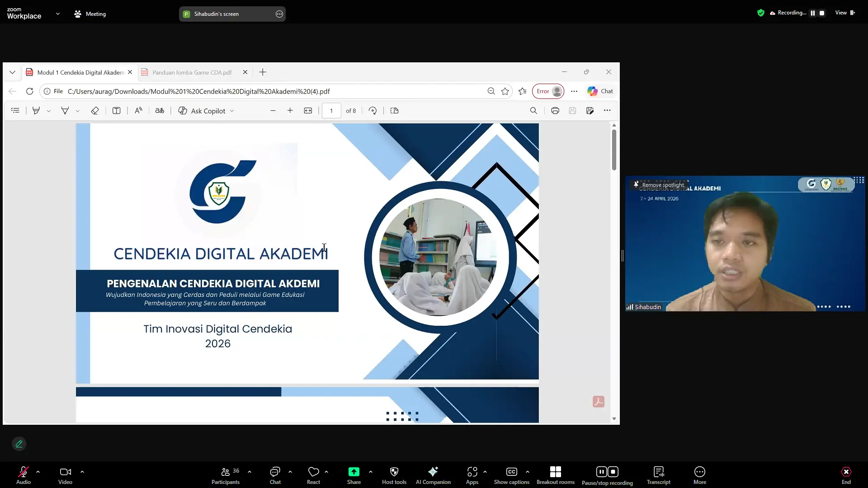Image resolution: width=868 pixels, height=488 pixels.
Task: Toggle Show captions
Action: pos(511,475)
